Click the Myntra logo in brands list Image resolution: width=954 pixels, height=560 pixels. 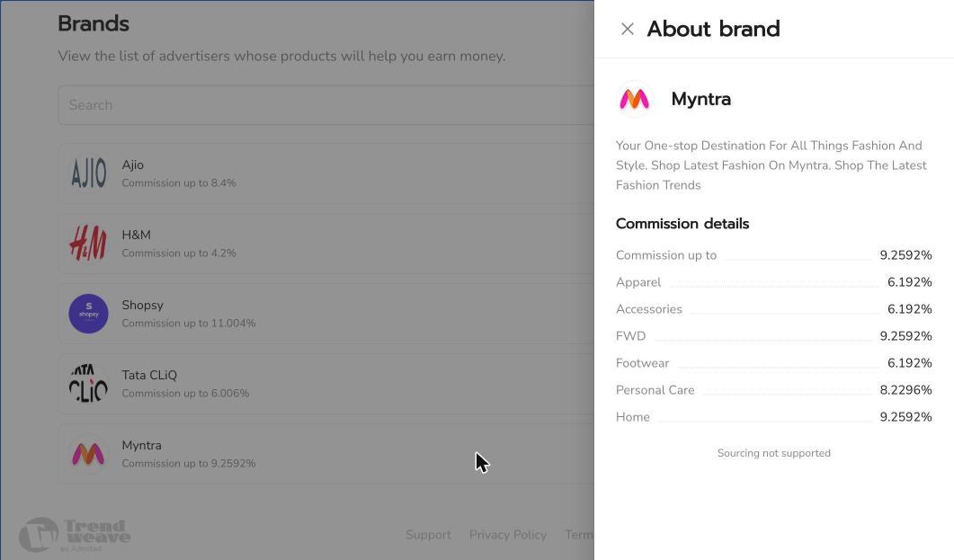pos(88,454)
